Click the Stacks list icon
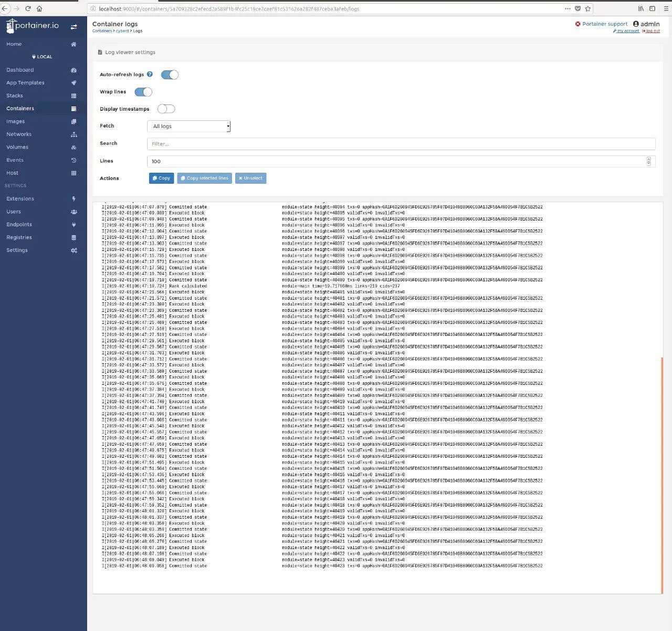 (x=73, y=96)
